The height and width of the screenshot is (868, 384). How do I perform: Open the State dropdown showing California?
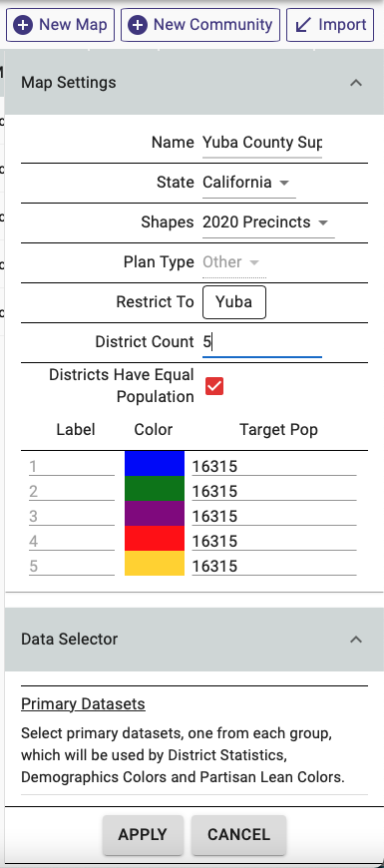249,183
